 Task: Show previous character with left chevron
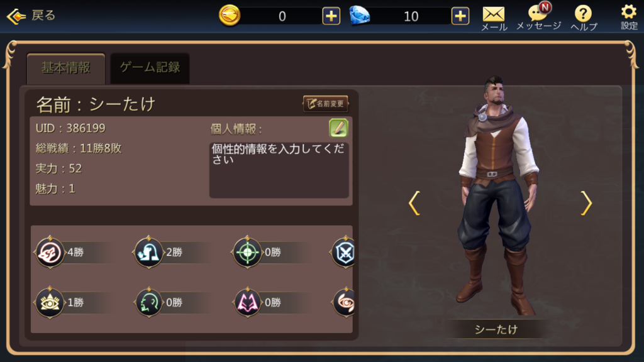point(414,203)
